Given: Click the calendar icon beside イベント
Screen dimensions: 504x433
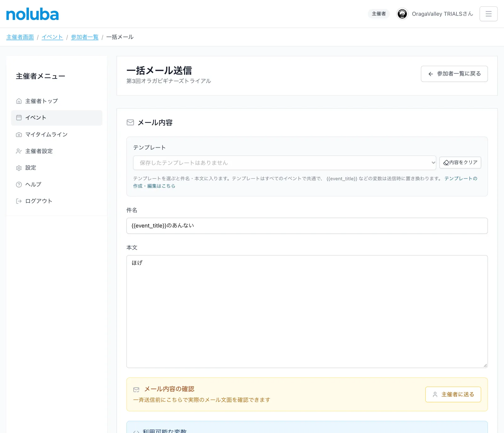Looking at the screenshot, I should [19, 117].
